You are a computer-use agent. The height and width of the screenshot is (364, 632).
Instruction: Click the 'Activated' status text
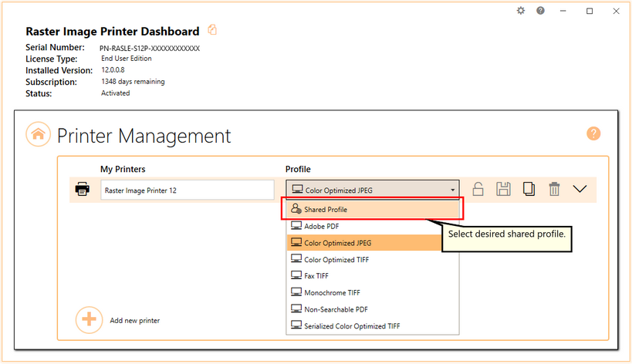coord(115,93)
